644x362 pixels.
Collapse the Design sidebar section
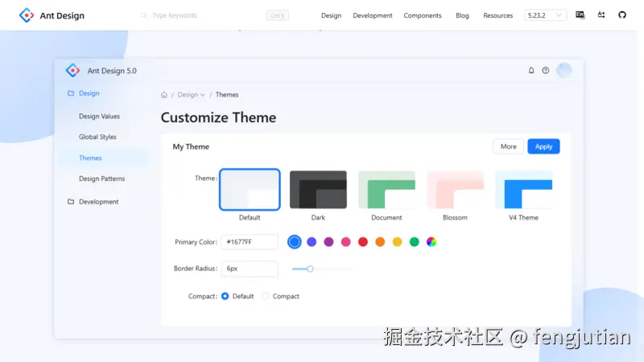point(89,93)
